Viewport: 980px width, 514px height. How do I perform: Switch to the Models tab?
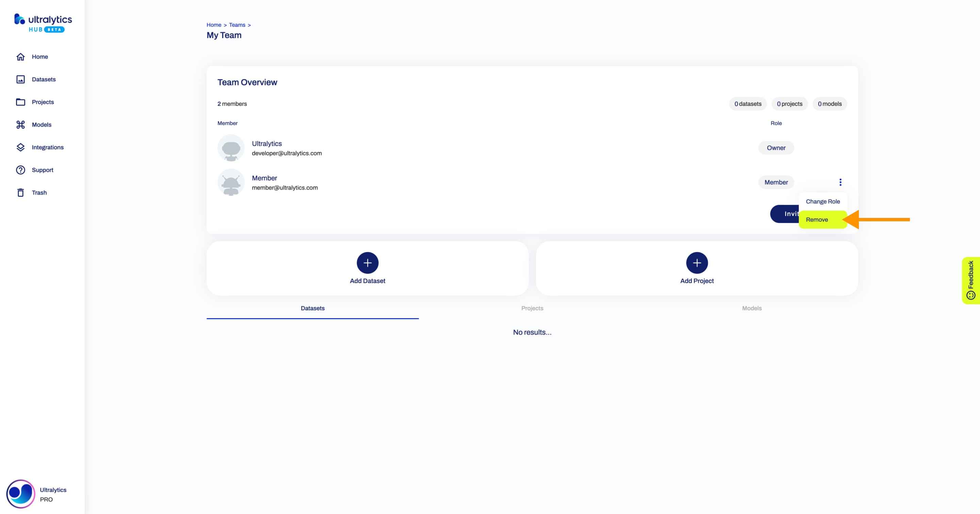click(x=751, y=308)
